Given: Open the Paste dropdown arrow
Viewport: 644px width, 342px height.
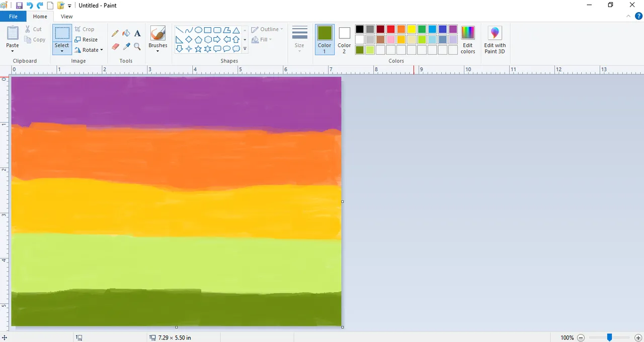Looking at the screenshot, I should click(x=13, y=50).
